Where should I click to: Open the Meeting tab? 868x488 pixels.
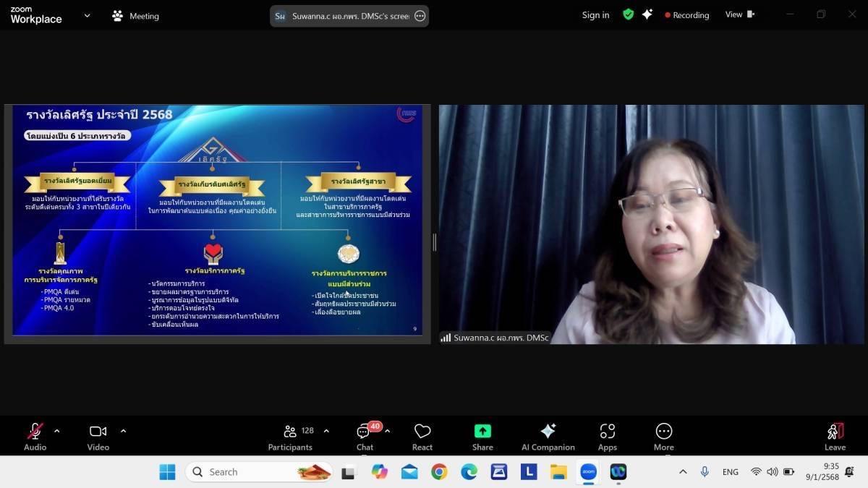tap(135, 16)
